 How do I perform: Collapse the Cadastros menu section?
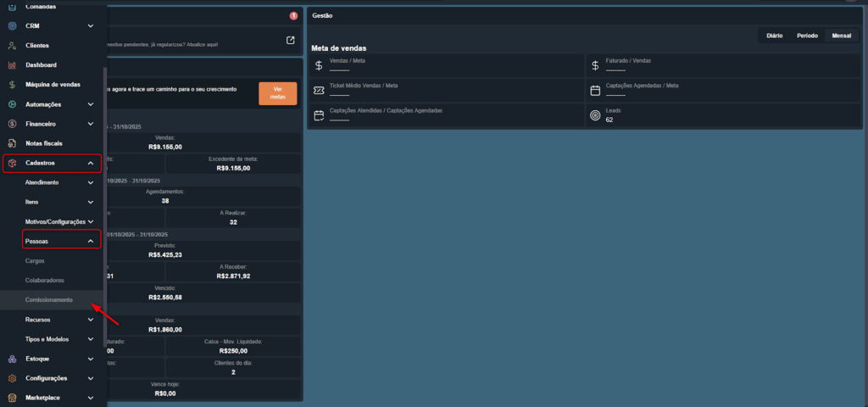click(91, 163)
